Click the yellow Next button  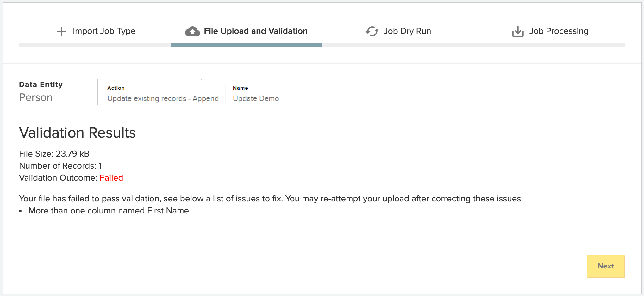(x=606, y=266)
